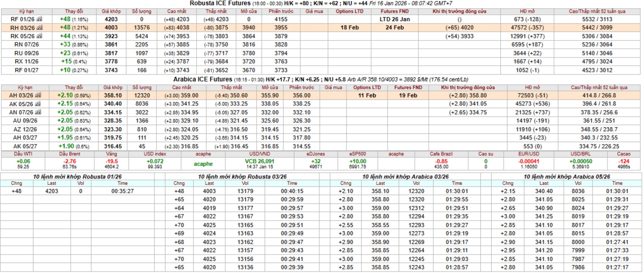Select the RU 09/26 contract name

pyautogui.click(x=27, y=53)
